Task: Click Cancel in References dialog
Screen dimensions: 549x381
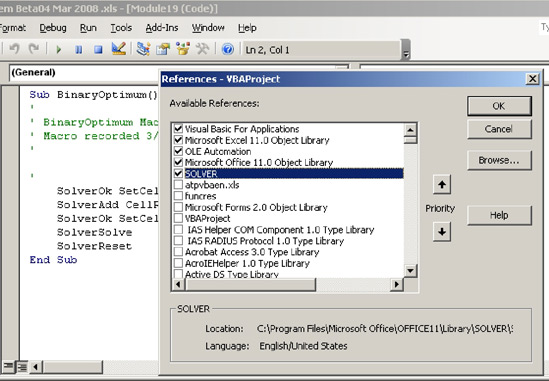Action: (x=499, y=129)
